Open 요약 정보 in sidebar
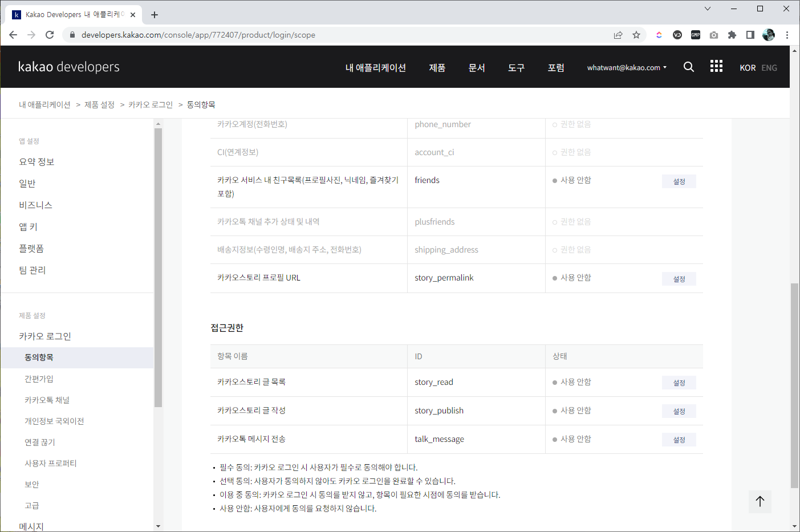 tap(36, 161)
